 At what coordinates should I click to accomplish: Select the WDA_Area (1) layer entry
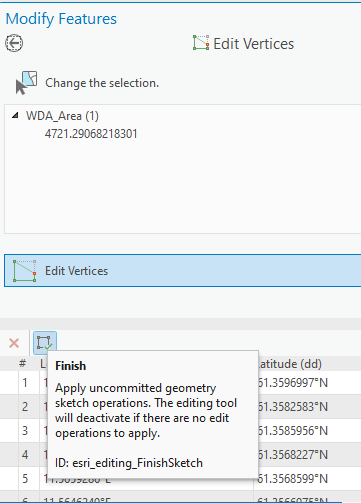click(62, 116)
